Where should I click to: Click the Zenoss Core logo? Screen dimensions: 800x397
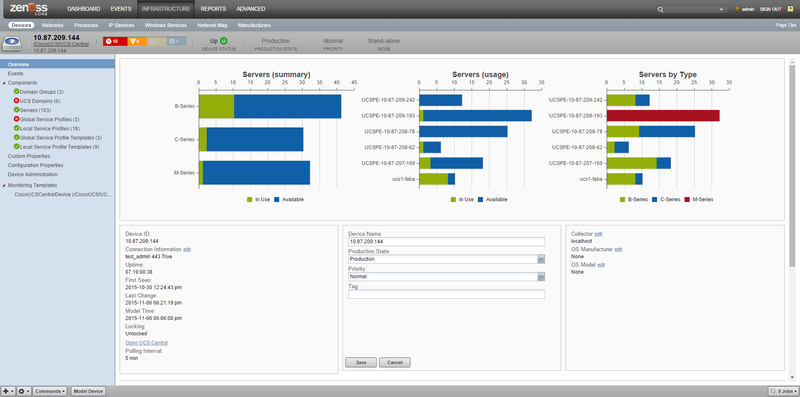pyautogui.click(x=29, y=9)
